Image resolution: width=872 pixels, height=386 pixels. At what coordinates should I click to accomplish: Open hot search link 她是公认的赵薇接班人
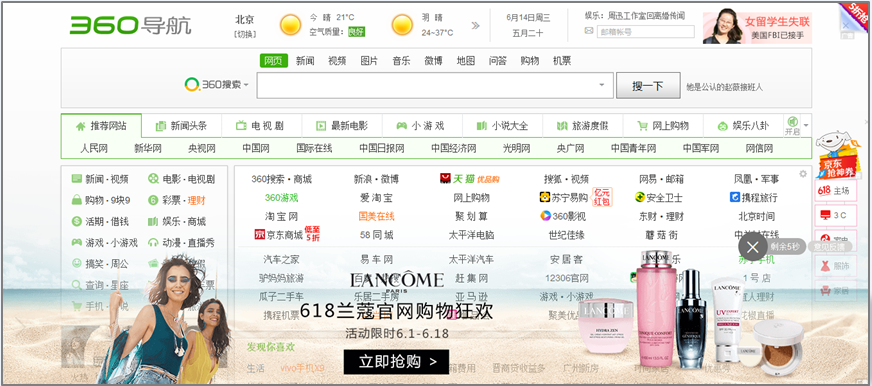(x=724, y=87)
